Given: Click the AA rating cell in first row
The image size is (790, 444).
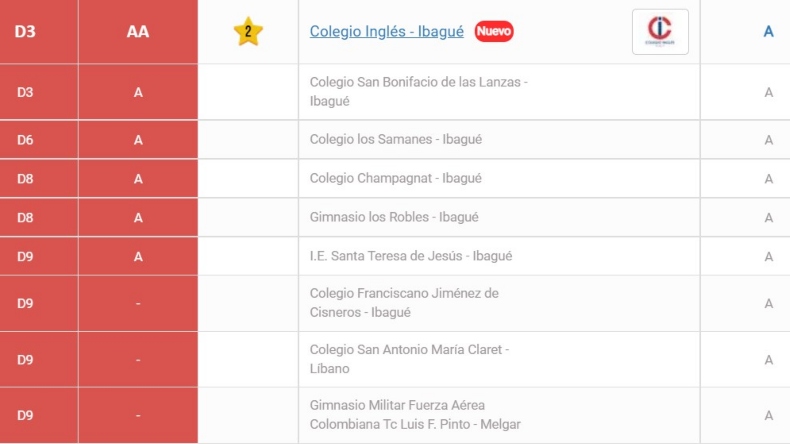Looking at the screenshot, I should click(x=138, y=31).
